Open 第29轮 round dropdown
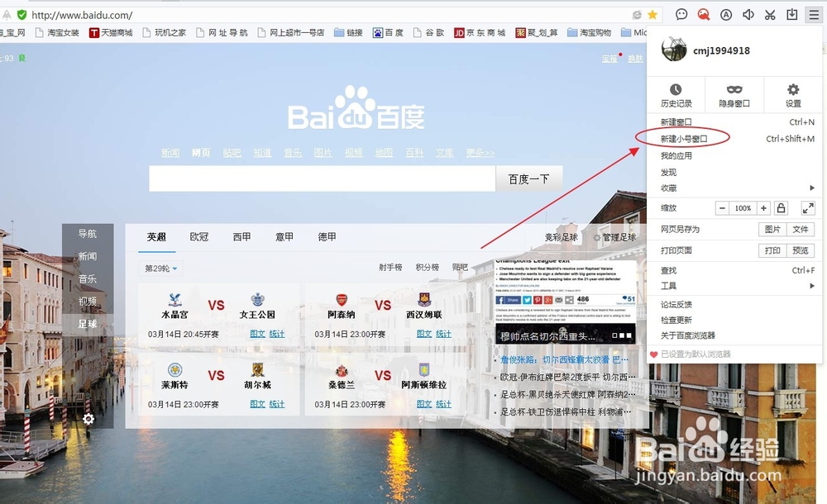Viewport: 827px width, 504px height. pyautogui.click(x=160, y=269)
